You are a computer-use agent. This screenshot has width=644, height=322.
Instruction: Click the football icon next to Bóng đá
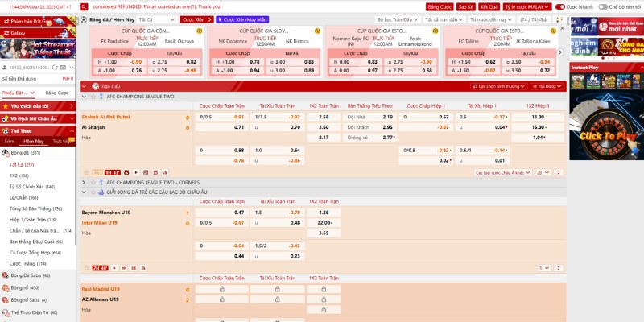point(85,19)
